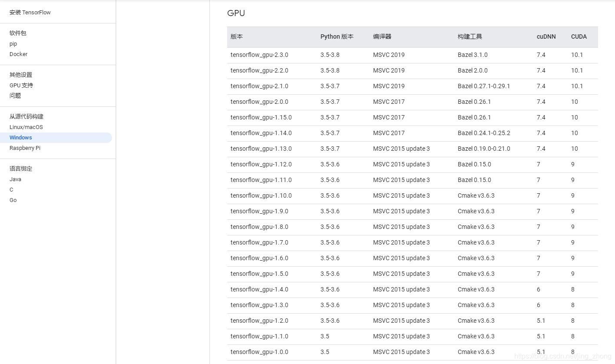Screen dimensions: 615x364
Task: Open the GPU 支持 page
Action: 21,86
